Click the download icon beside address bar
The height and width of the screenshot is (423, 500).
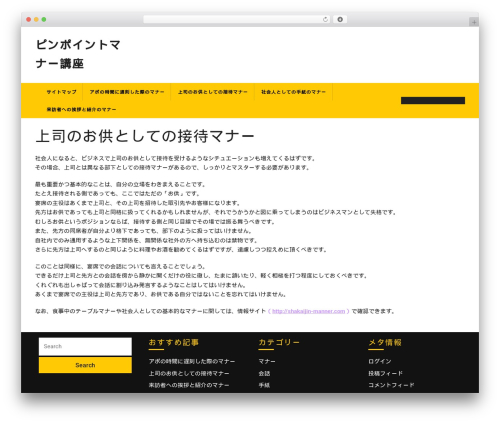(340, 20)
